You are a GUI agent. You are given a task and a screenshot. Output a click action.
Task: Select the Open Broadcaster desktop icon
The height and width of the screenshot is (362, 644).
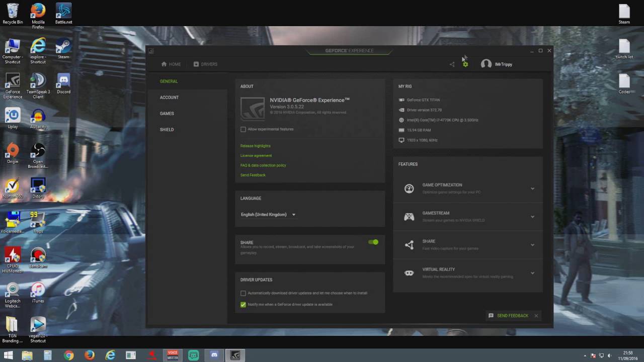[38, 155]
